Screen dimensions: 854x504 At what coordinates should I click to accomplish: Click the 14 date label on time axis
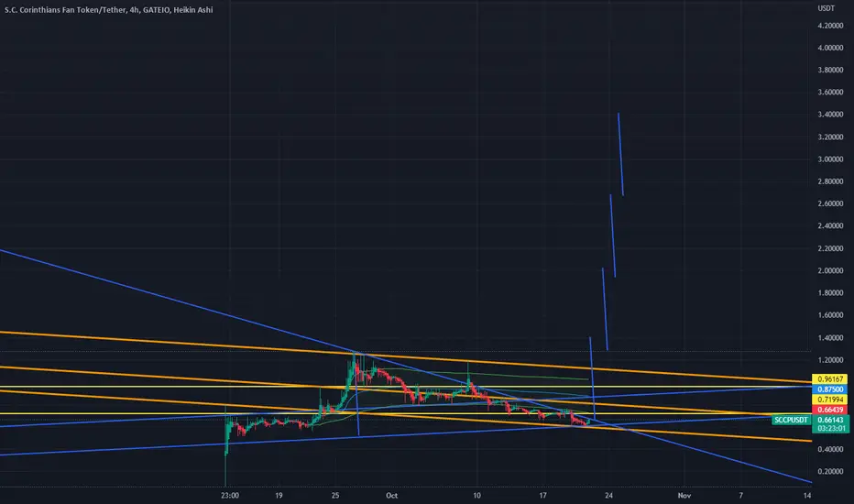[807, 495]
